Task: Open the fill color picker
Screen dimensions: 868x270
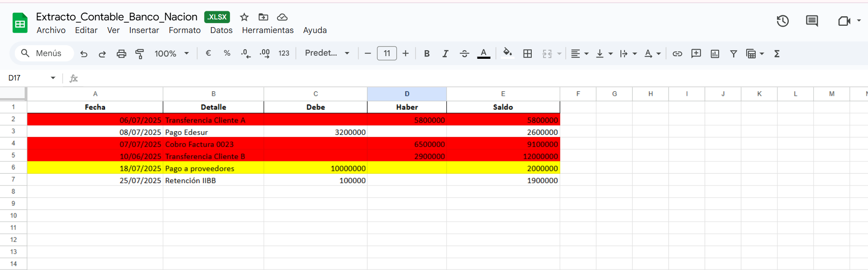Action: click(508, 52)
